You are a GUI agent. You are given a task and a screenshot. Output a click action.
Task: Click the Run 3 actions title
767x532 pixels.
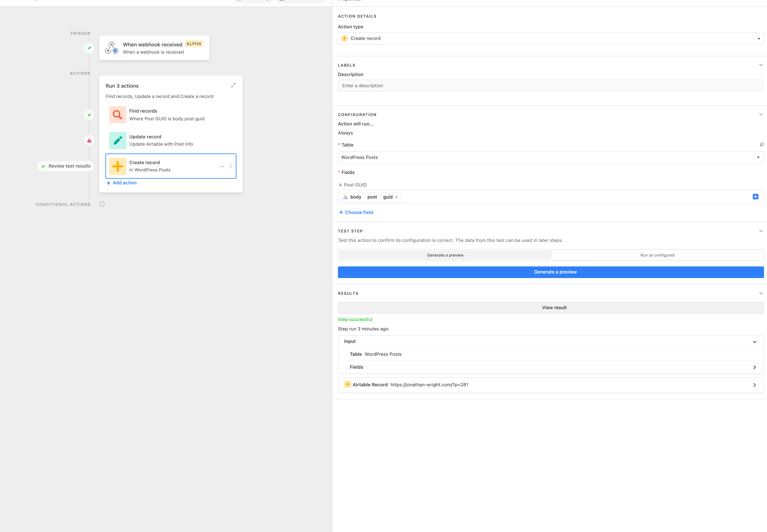click(x=122, y=86)
